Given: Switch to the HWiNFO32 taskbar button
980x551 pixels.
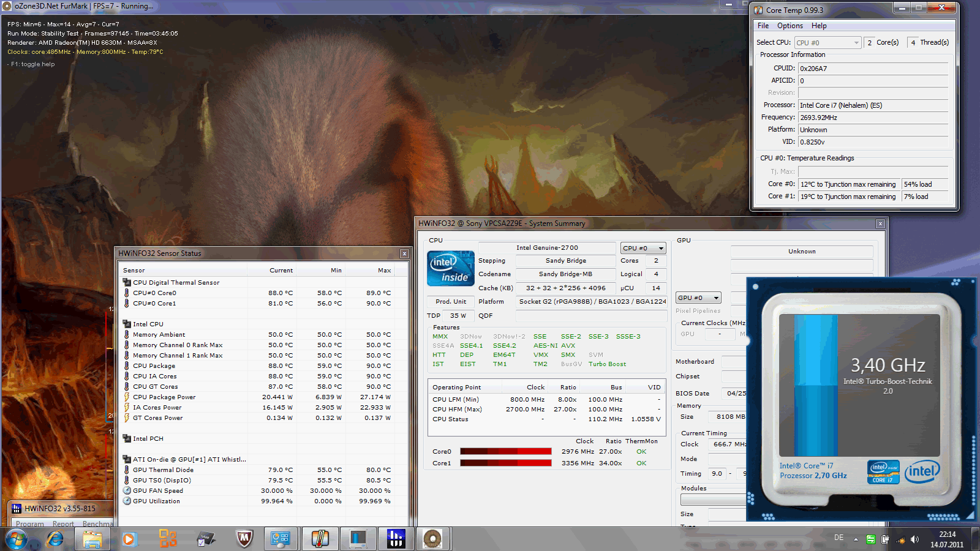Looking at the screenshot, I should (x=396, y=539).
